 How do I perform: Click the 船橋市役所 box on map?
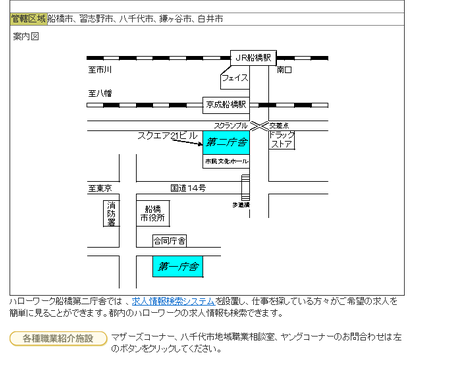153,213
